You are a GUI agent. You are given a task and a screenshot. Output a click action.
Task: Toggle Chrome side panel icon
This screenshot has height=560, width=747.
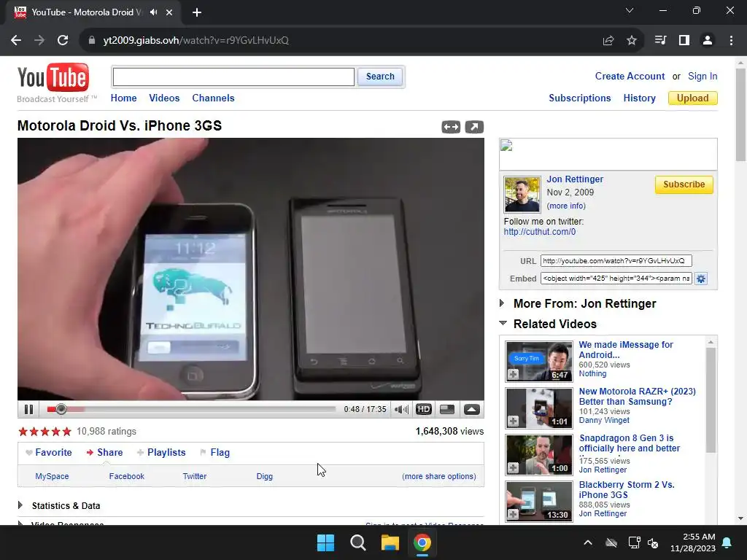tap(684, 41)
